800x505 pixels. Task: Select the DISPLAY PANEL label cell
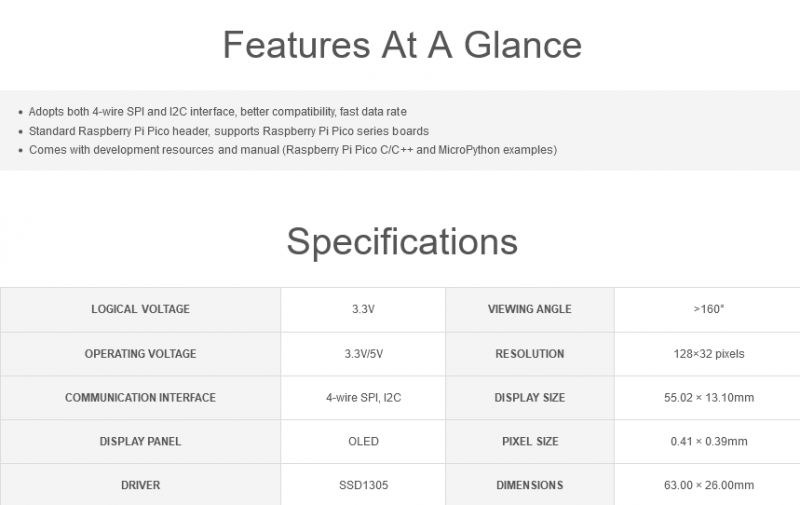coord(140,441)
